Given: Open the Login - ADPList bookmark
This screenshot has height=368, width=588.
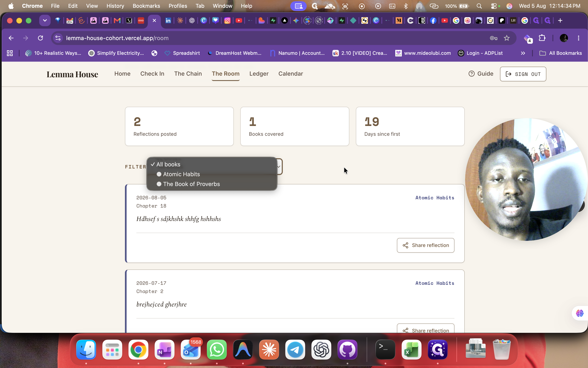Looking at the screenshot, I should [480, 53].
